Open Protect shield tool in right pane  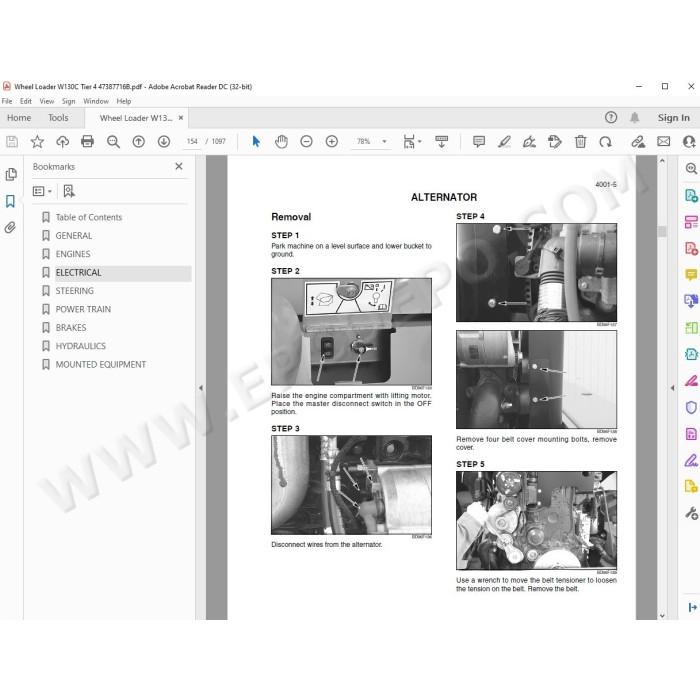tap(691, 407)
